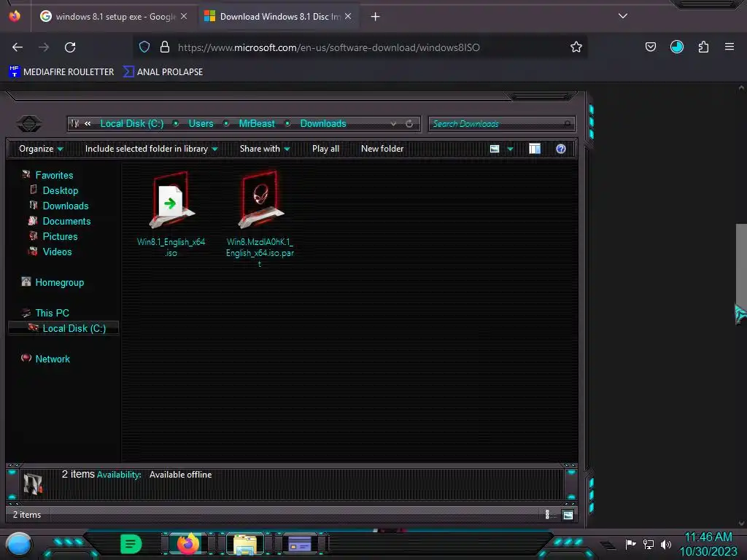The height and width of the screenshot is (560, 747).
Task: Open the second bookmark in bookmarks toolbar
Action: [163, 72]
